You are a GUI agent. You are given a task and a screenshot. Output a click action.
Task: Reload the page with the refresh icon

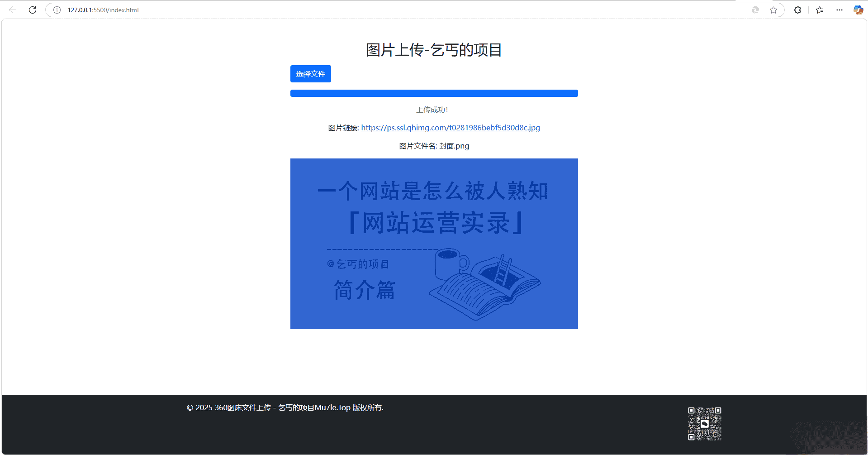click(33, 10)
